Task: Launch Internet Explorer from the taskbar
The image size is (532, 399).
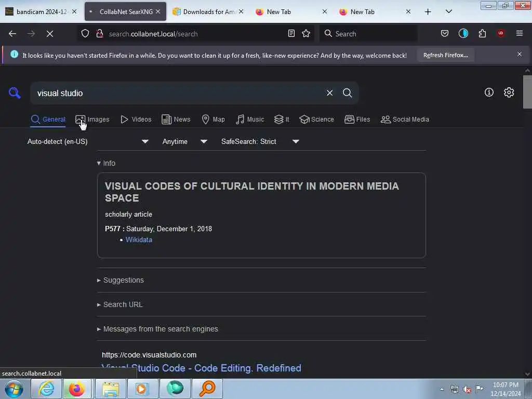Action: [x=46, y=389]
